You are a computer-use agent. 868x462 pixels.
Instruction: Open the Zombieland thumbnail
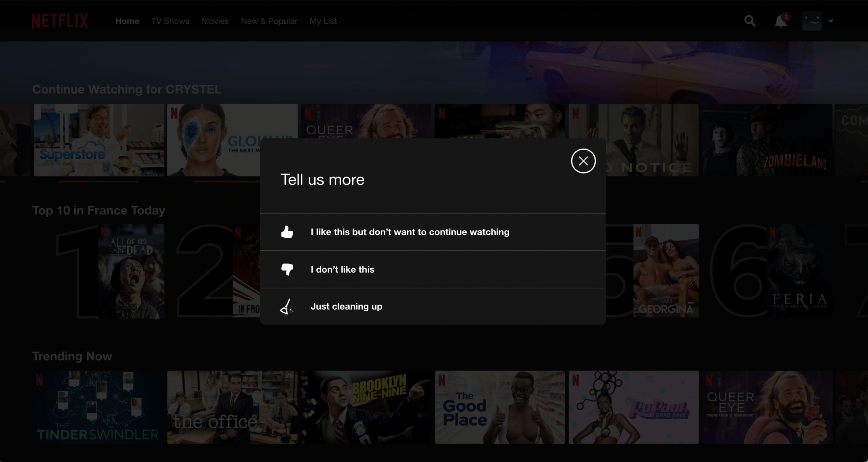point(767,140)
